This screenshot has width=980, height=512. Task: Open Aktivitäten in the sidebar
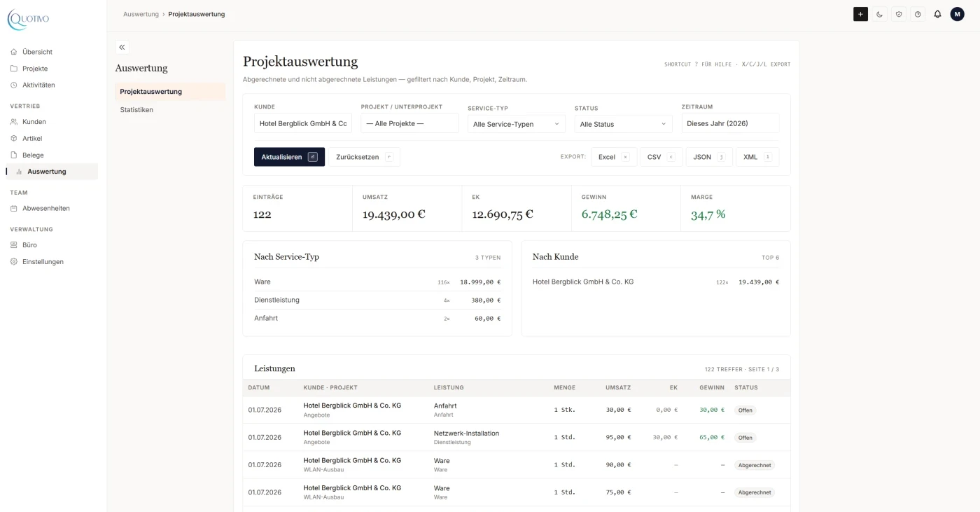pos(52,85)
